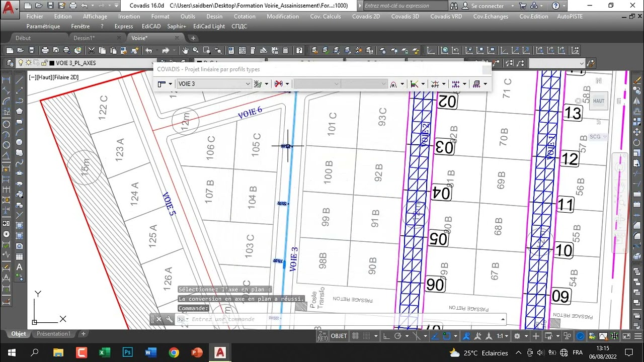Toggle object snap tracking button
This screenshot has width=644, height=362.
(x=434, y=336)
